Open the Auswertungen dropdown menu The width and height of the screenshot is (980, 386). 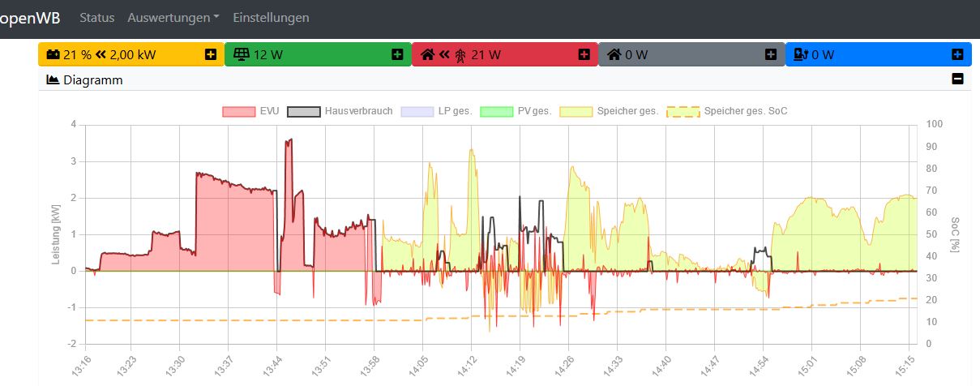click(x=173, y=17)
